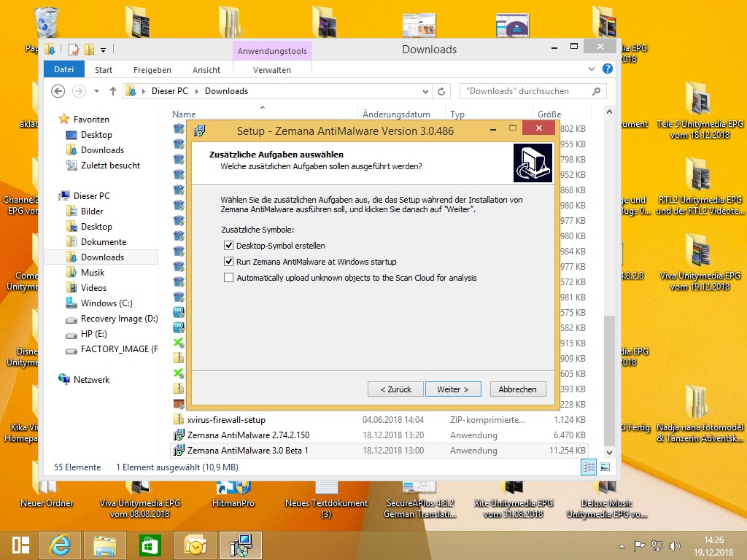Expand the ribbon with the chevron

[x=592, y=69]
